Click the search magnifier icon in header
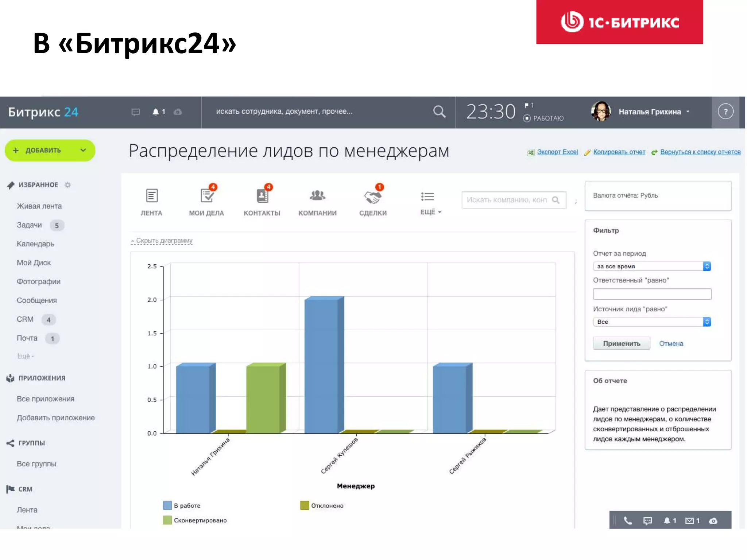 click(x=439, y=112)
